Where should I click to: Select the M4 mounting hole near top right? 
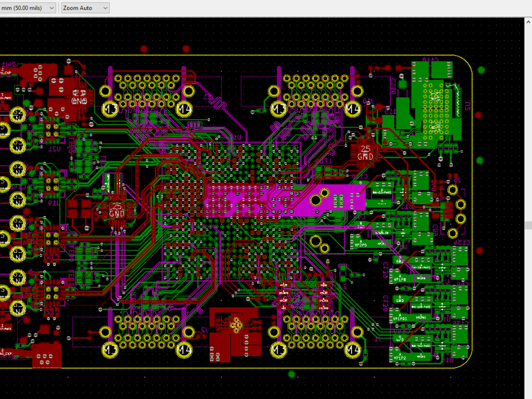[x=353, y=108]
